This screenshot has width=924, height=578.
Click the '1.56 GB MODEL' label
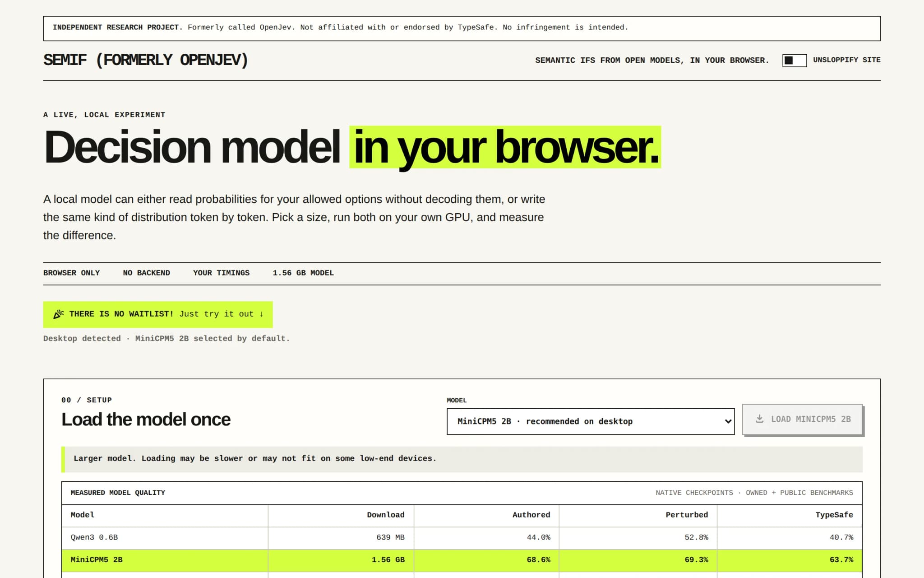[303, 273]
